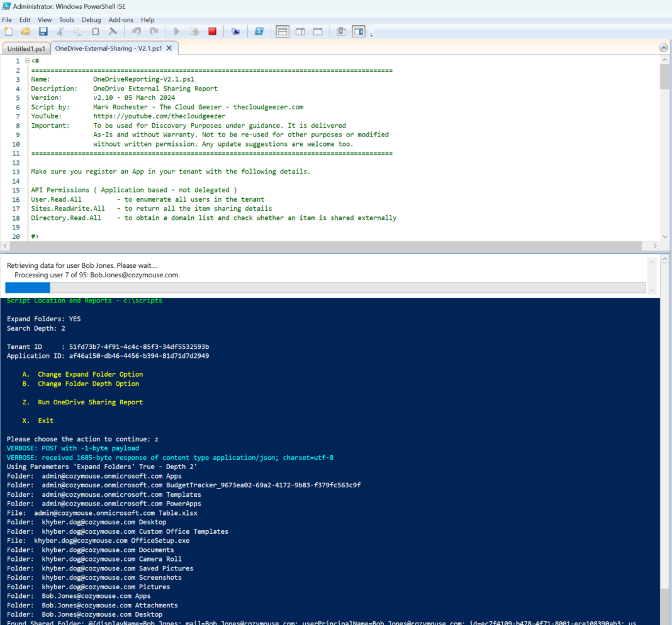Switch to the Untitled1.ps1 tab
Viewport: 672px width, 625px height.
tap(26, 48)
